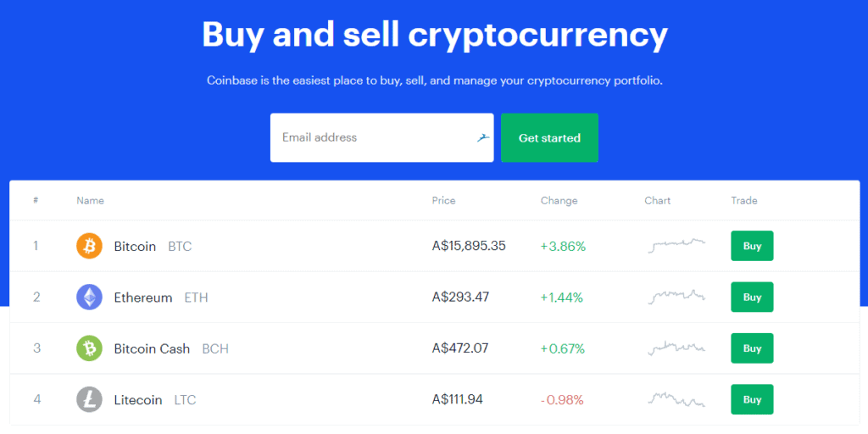The height and width of the screenshot is (434, 868).
Task: Open the Litecoin price sparkline chart
Action: click(676, 400)
